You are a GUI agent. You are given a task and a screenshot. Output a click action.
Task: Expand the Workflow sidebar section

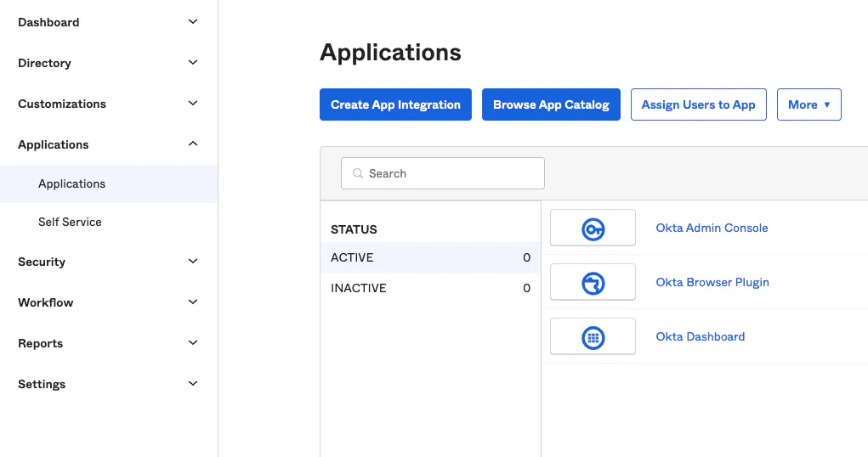coord(193,302)
